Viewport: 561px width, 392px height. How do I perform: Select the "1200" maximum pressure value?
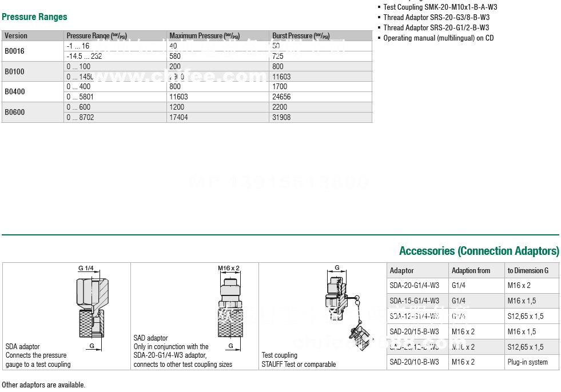pyautogui.click(x=177, y=107)
